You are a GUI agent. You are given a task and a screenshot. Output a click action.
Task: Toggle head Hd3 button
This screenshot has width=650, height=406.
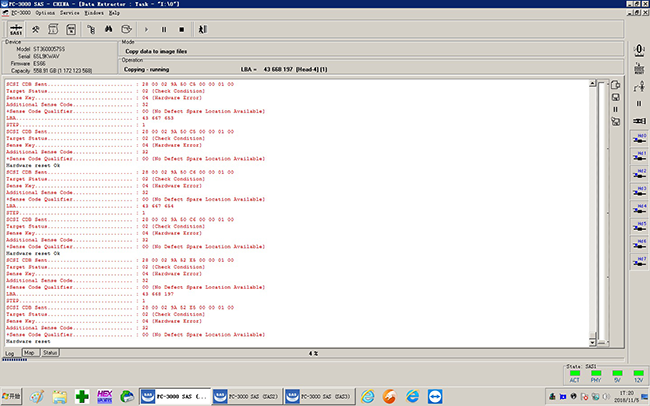click(640, 192)
